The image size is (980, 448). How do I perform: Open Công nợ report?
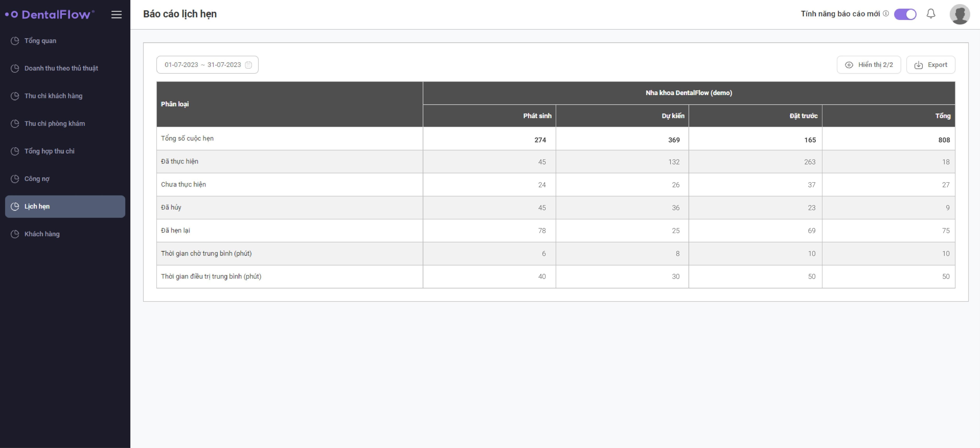pyautogui.click(x=65, y=179)
